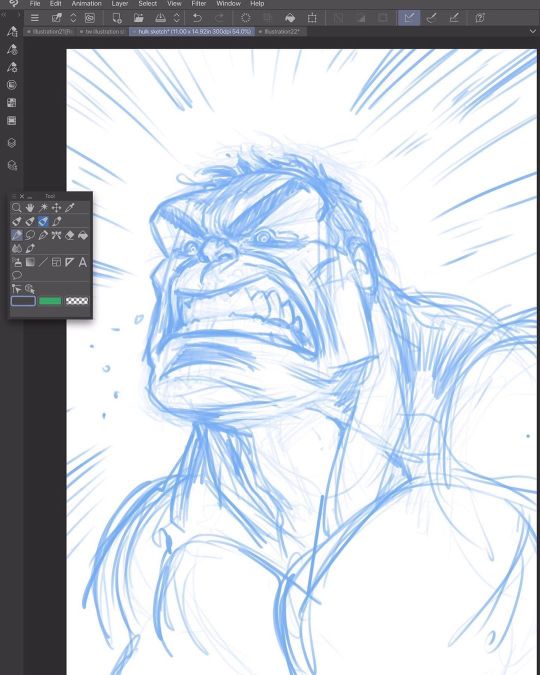The height and width of the screenshot is (675, 540).
Task: Open the Window menu
Action: pyautogui.click(x=228, y=3)
